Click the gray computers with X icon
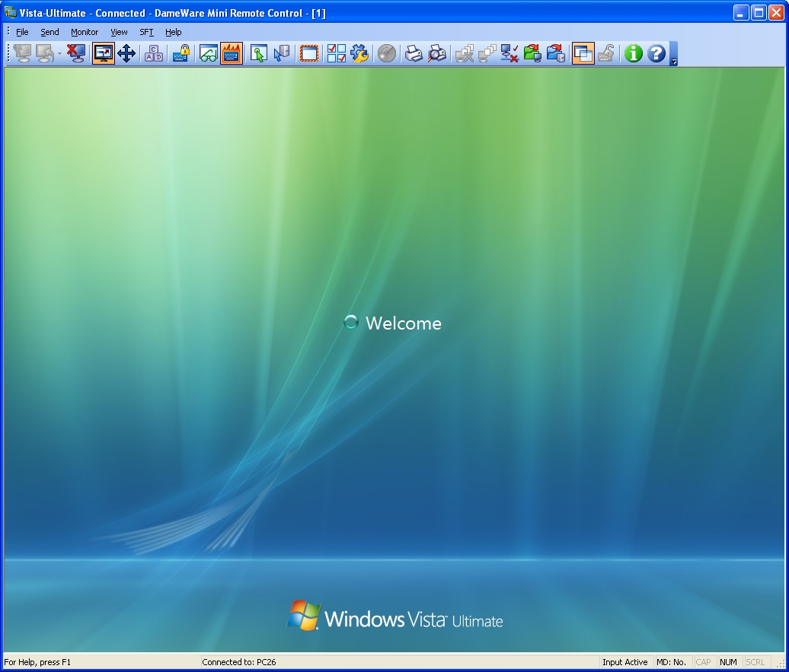This screenshot has width=789, height=672. pyautogui.click(x=464, y=53)
